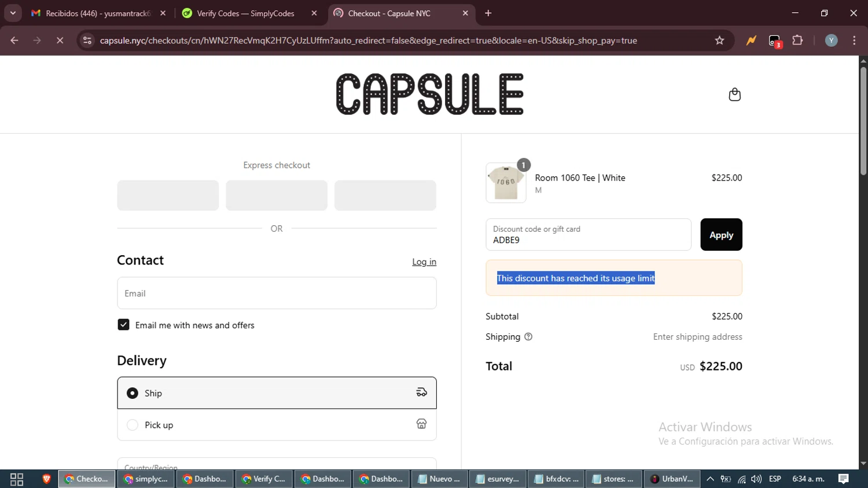
Task: Open the Verify C... taskbar window
Action: click(264, 479)
